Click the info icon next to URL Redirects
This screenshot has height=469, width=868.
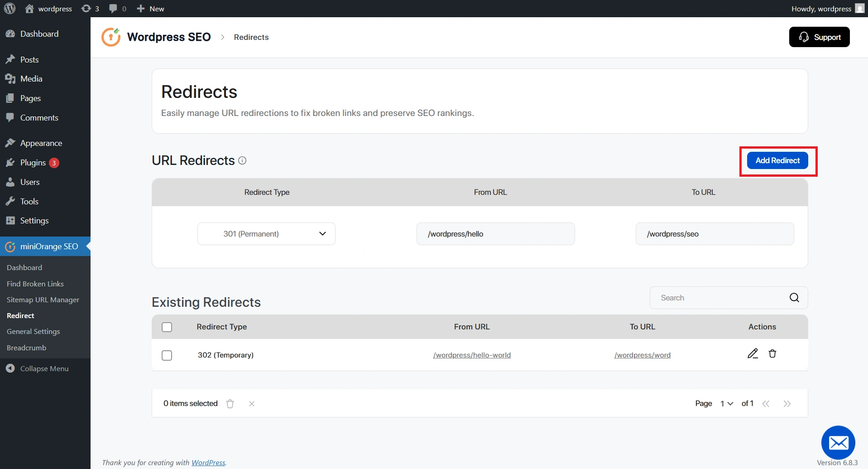pos(242,160)
